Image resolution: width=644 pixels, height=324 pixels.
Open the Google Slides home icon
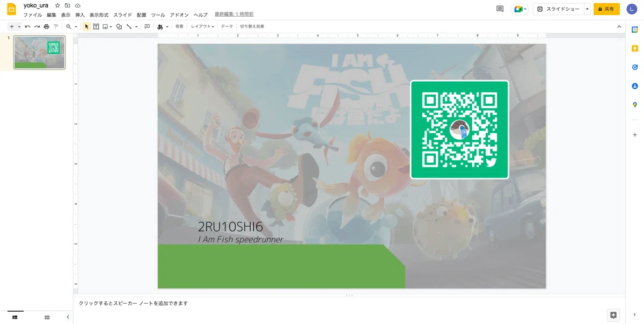pos(11,9)
